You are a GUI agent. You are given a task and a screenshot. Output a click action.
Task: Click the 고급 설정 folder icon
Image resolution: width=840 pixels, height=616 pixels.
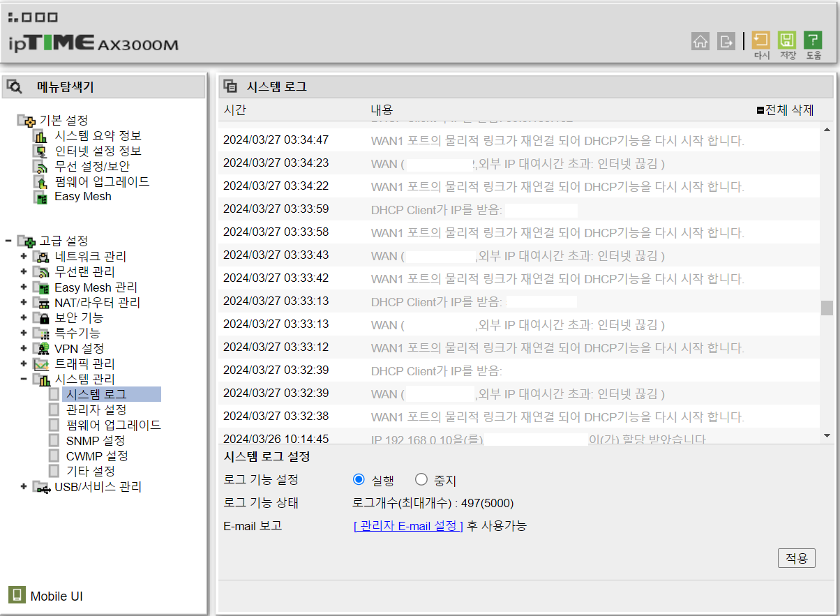tap(27, 241)
